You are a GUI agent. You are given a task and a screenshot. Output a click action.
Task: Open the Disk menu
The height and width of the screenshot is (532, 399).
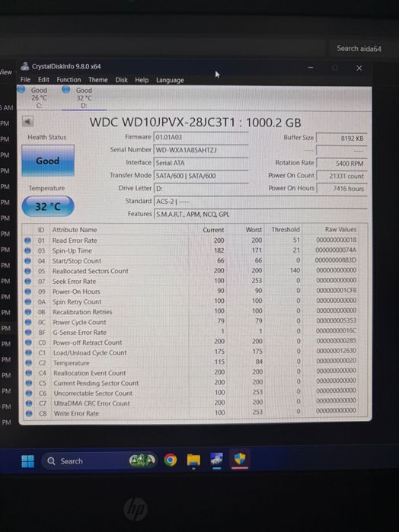tap(121, 80)
